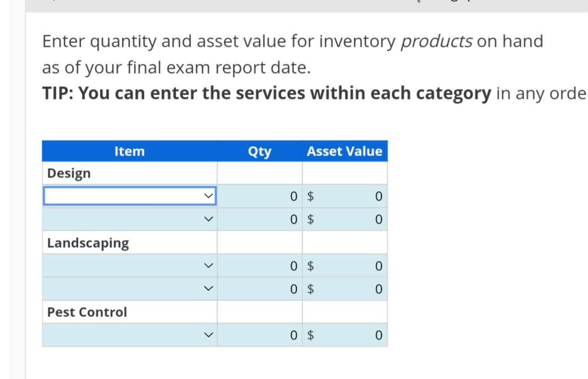
Task: Click chevron arrow in second Design row
Action: tap(208, 219)
